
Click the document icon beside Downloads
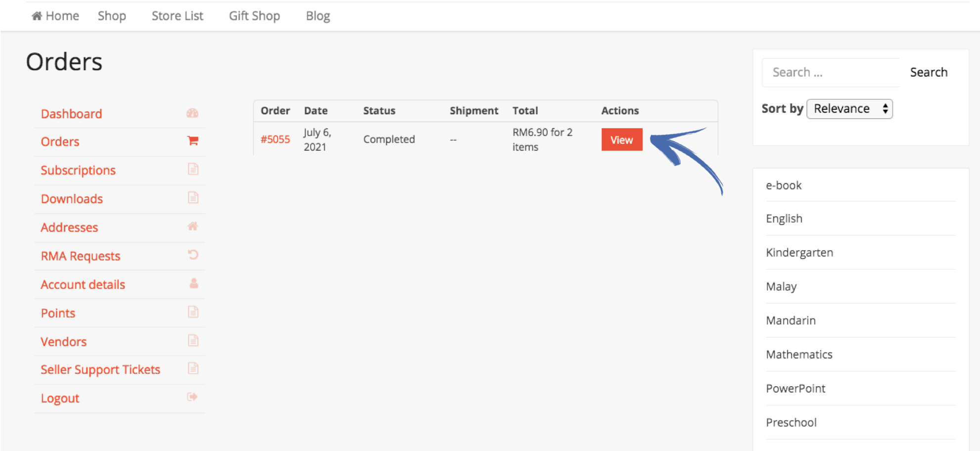coord(193,198)
